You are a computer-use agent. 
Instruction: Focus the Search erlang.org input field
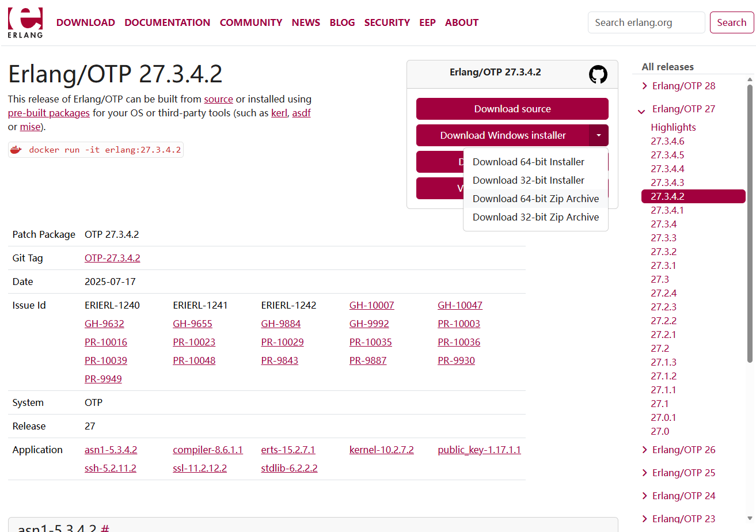pos(646,22)
